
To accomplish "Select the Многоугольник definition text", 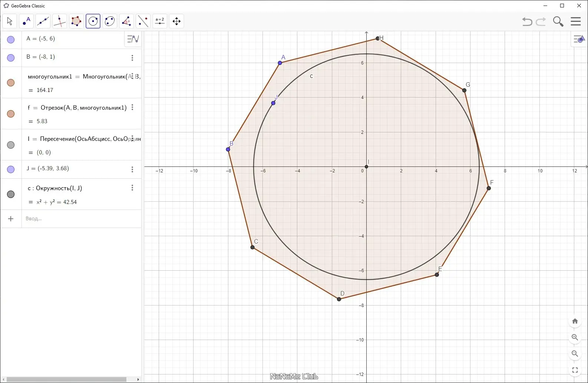I will coord(84,77).
